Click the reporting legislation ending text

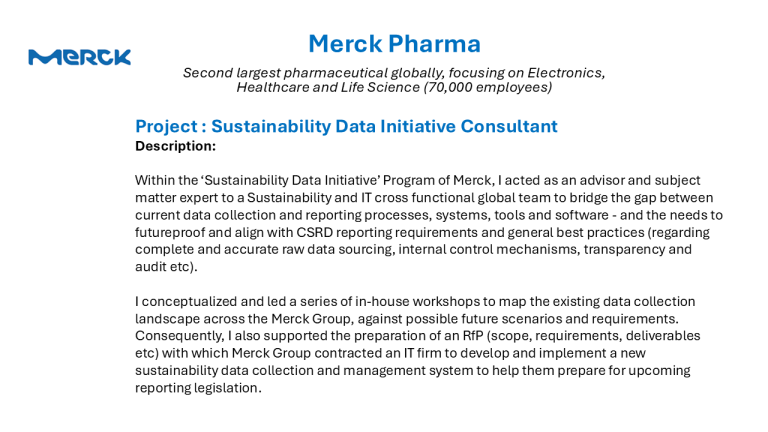pyautogui.click(x=198, y=387)
